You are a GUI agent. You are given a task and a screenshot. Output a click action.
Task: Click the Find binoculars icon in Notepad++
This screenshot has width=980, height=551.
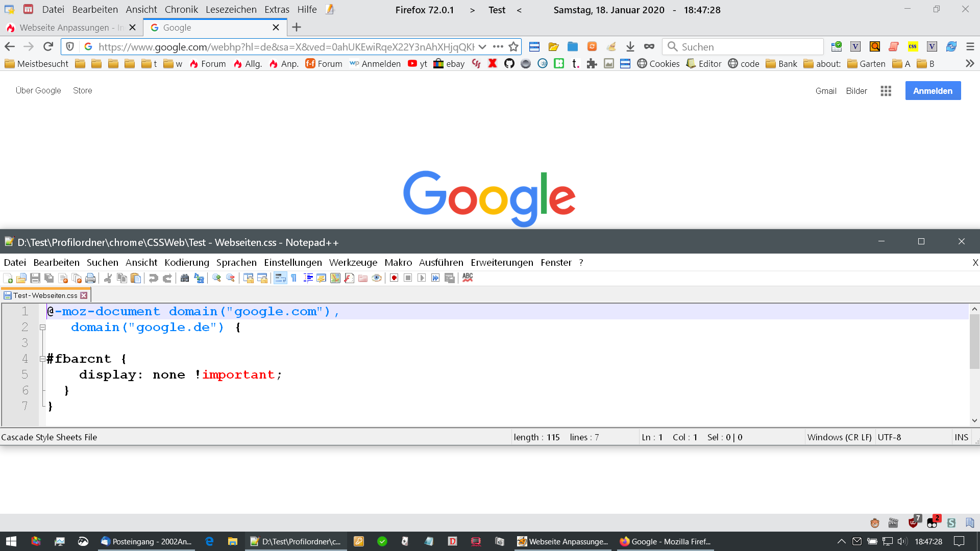(x=185, y=278)
